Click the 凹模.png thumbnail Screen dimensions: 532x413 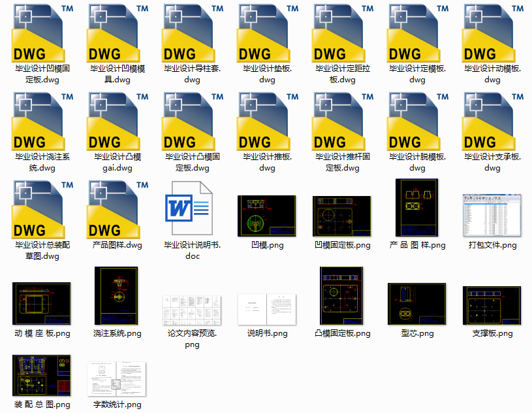point(267,216)
